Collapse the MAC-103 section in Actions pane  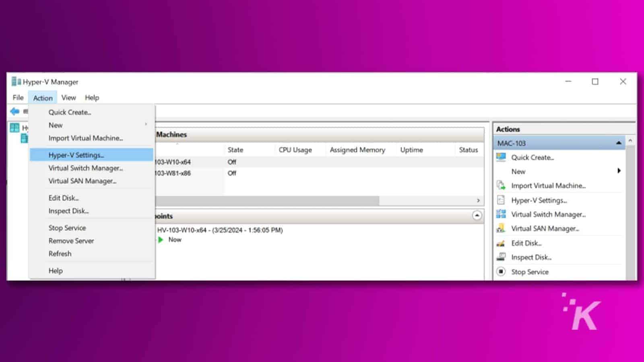(619, 142)
